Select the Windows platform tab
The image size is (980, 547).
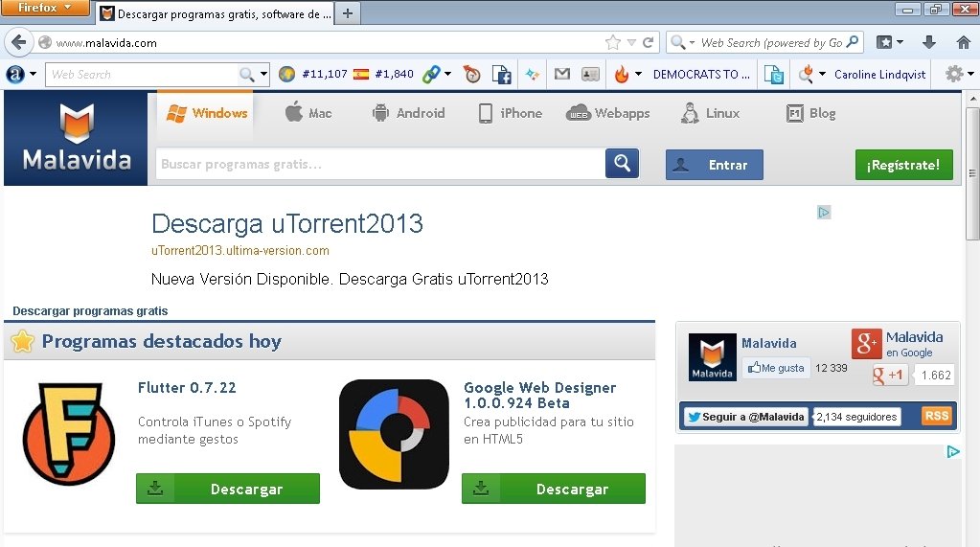pyautogui.click(x=205, y=113)
